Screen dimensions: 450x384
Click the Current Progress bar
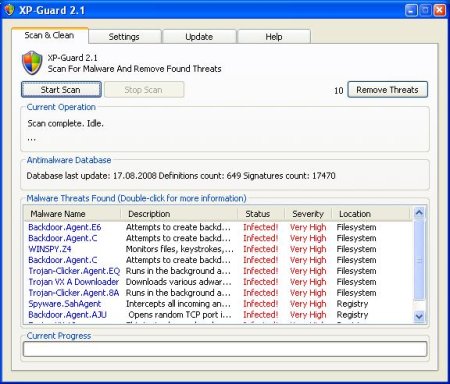pos(225,349)
